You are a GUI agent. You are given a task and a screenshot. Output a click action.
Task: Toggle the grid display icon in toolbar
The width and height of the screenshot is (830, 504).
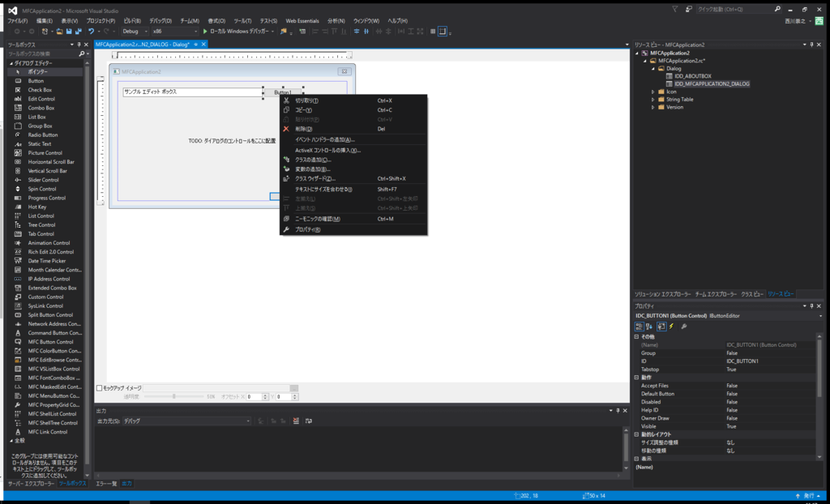(x=433, y=32)
